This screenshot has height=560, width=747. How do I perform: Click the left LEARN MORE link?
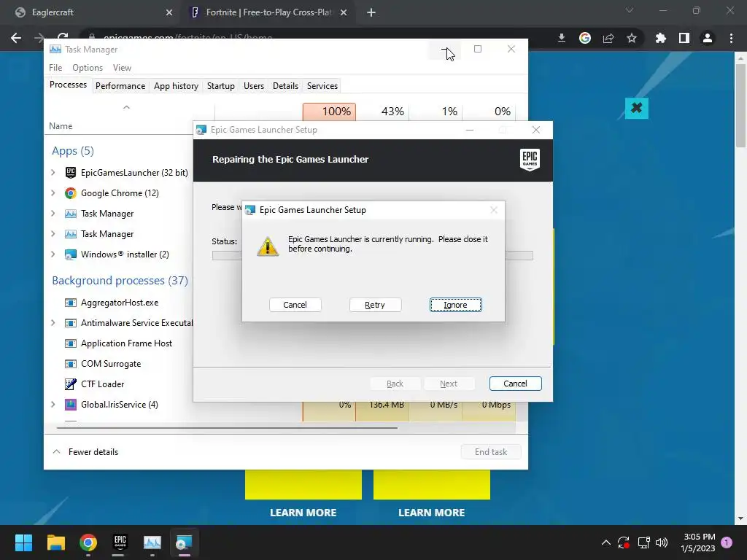point(303,513)
